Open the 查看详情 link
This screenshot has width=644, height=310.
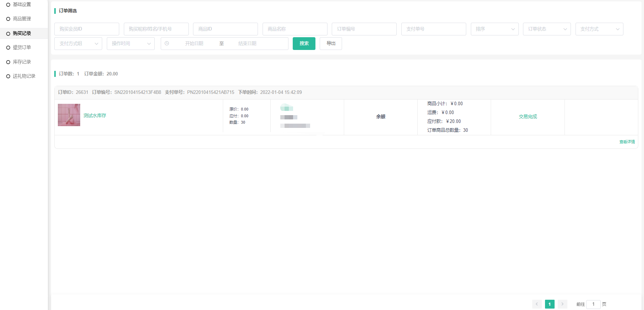pyautogui.click(x=627, y=142)
